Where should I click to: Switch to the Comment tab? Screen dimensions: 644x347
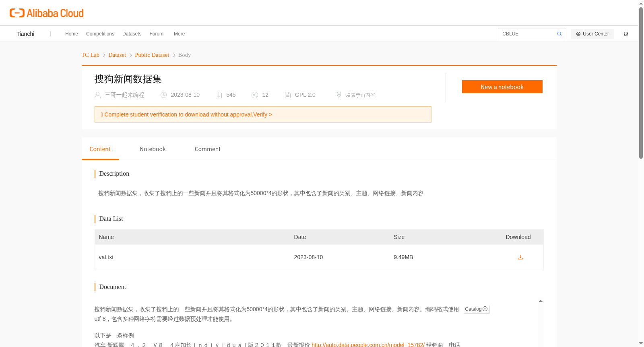(208, 149)
